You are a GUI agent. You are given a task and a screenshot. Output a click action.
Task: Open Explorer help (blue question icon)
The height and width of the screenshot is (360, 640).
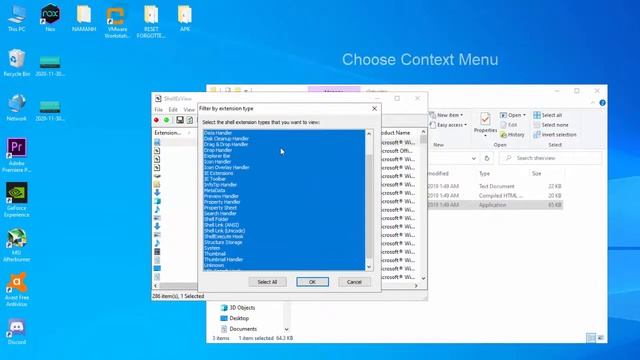point(602,103)
